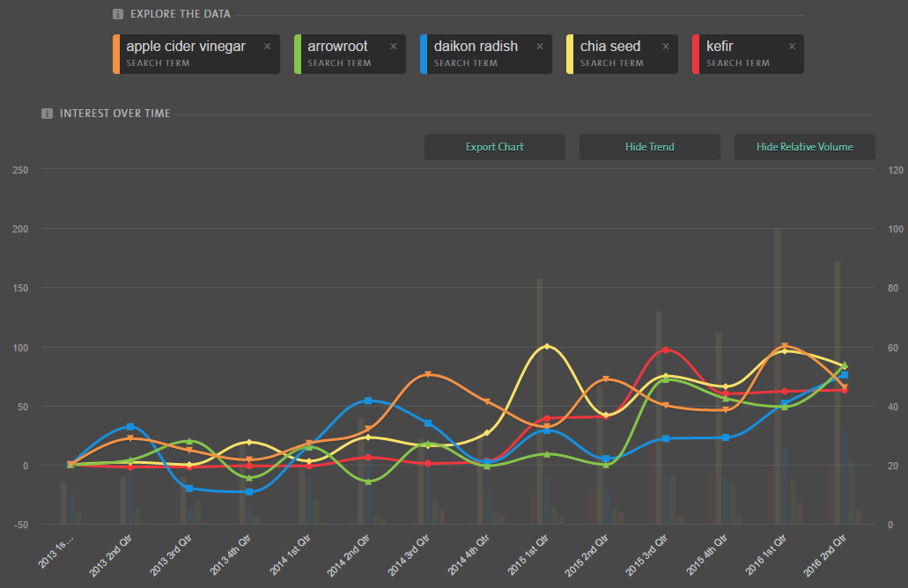Select the apple cider vinegar term chip
908x588 pixels.
tap(186, 54)
